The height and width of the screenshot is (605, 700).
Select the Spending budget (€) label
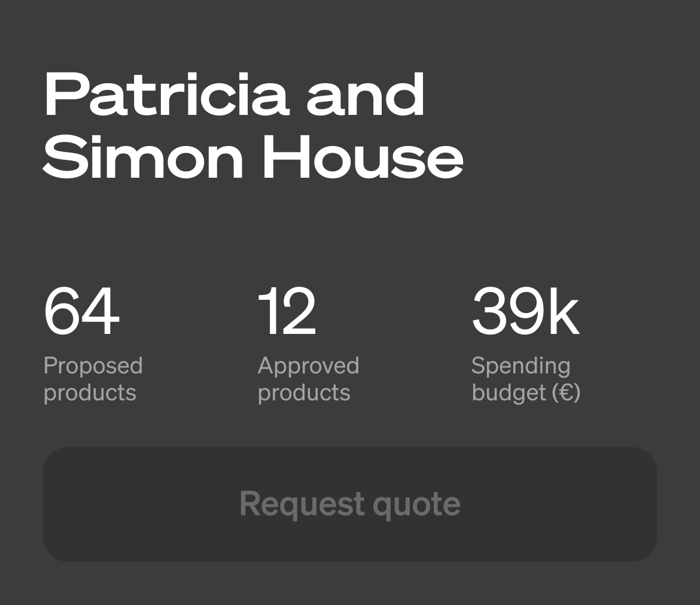(525, 379)
